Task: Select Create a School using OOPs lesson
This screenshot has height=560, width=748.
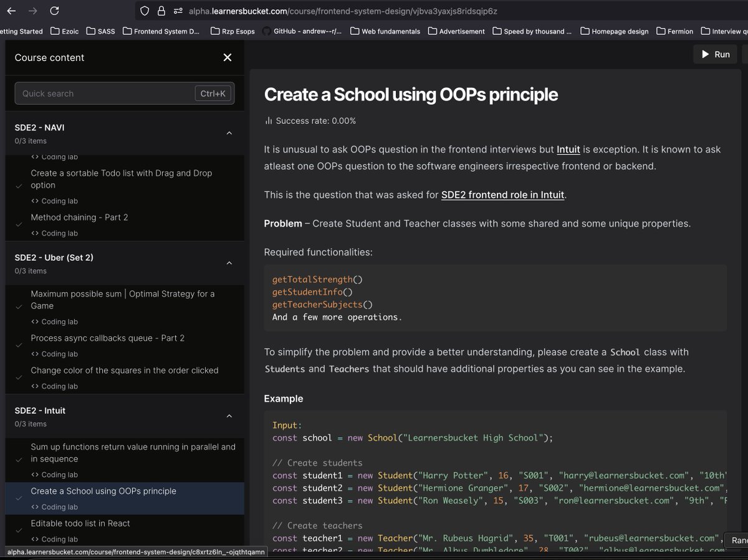Action: [103, 491]
